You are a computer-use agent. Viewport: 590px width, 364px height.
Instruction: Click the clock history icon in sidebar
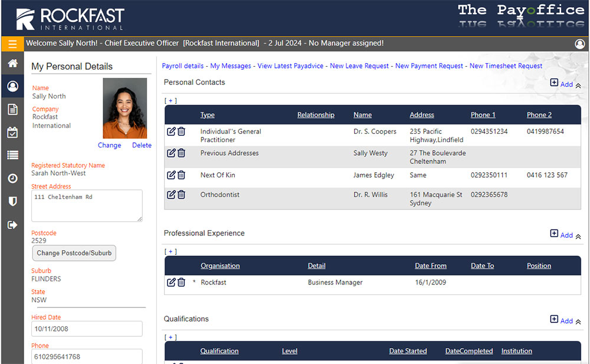coord(13,178)
